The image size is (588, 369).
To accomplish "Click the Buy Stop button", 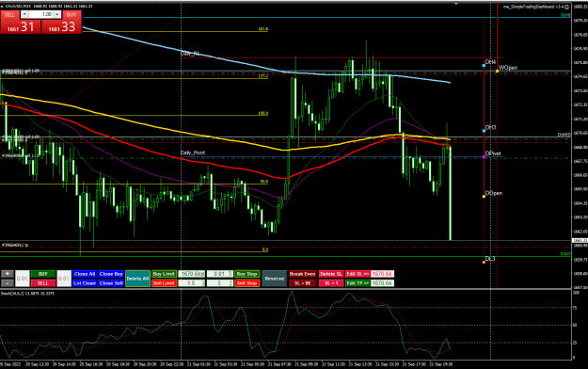I will [246, 274].
